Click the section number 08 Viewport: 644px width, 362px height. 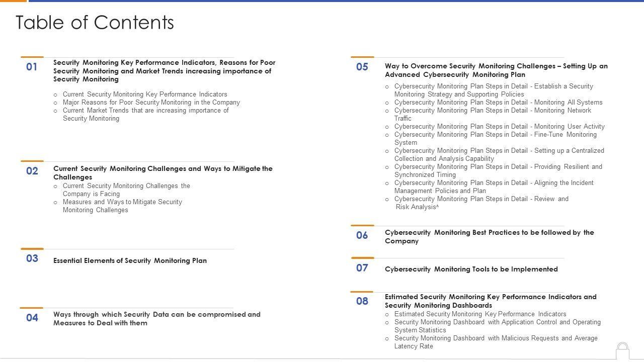[x=362, y=301]
